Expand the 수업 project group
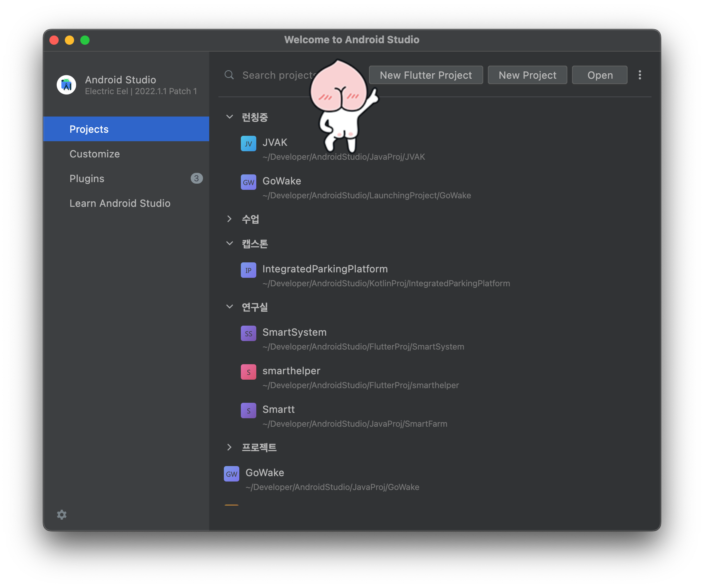The image size is (704, 588). (x=229, y=219)
